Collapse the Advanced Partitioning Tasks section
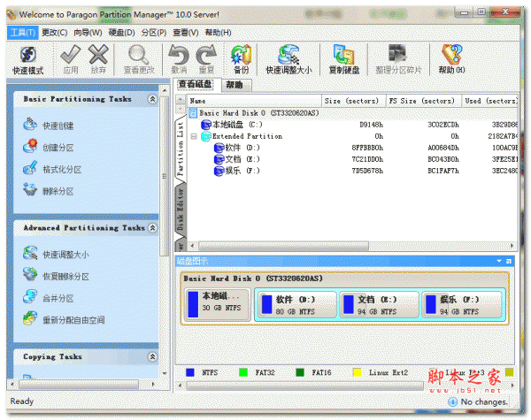This screenshot has width=531, height=420. (x=153, y=228)
